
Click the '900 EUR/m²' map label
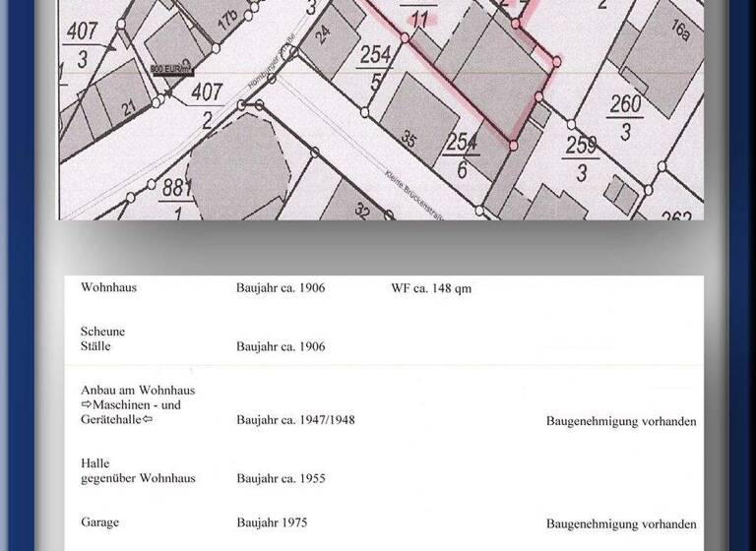coord(171,70)
